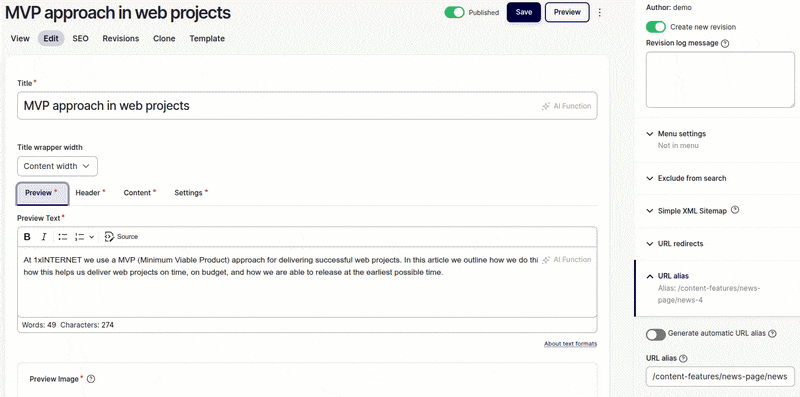The width and height of the screenshot is (800, 397).
Task: Toggle bold formatting in Preview Text editor
Action: [x=28, y=237]
